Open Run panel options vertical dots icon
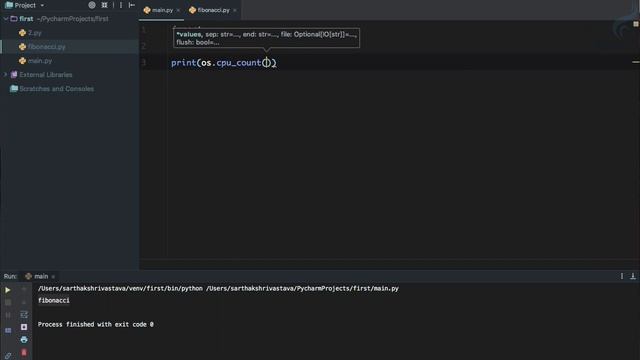This screenshot has width=640, height=360. (622, 276)
